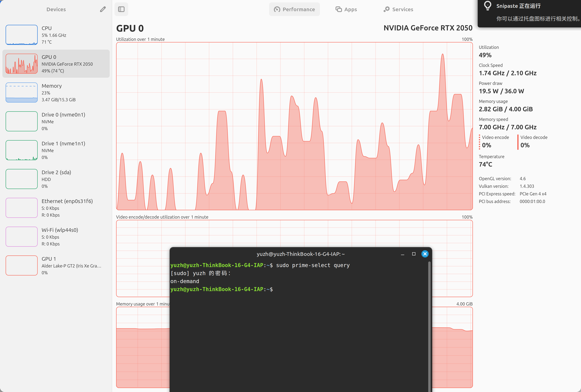
Task: Open Drive 0 (nvme0n1) device entry
Action: pyautogui.click(x=56, y=121)
